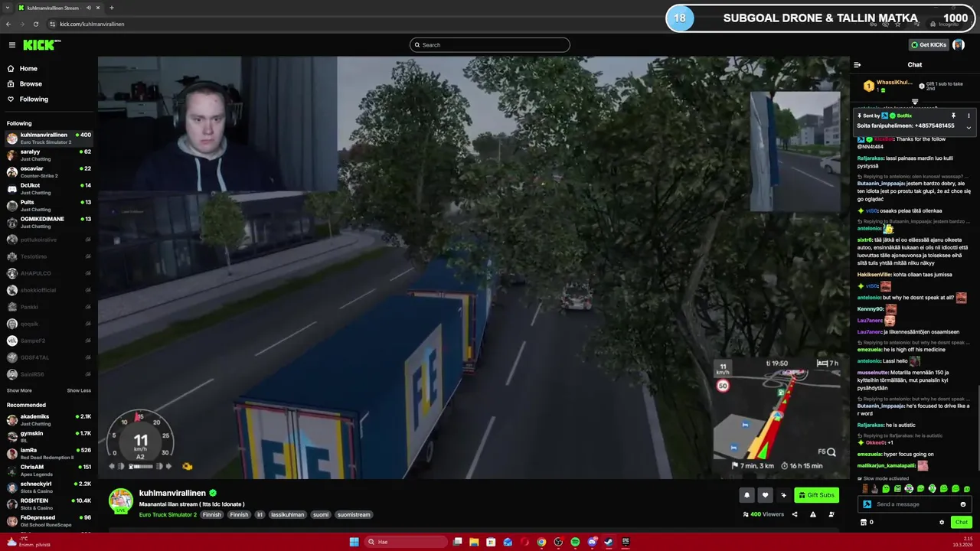The image size is (980, 551).
Task: Open Browse in sidebar
Action: (x=31, y=83)
